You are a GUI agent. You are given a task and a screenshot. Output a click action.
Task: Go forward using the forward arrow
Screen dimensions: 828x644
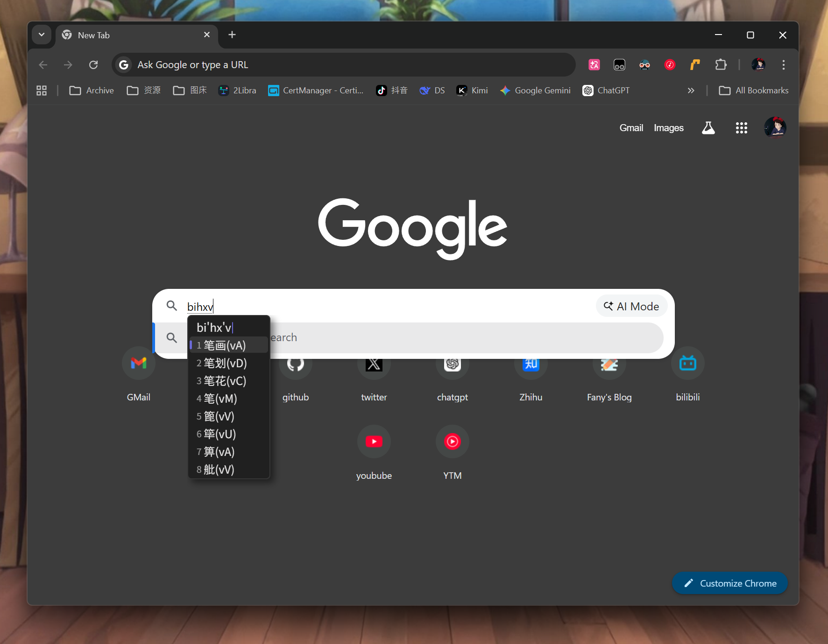point(68,65)
